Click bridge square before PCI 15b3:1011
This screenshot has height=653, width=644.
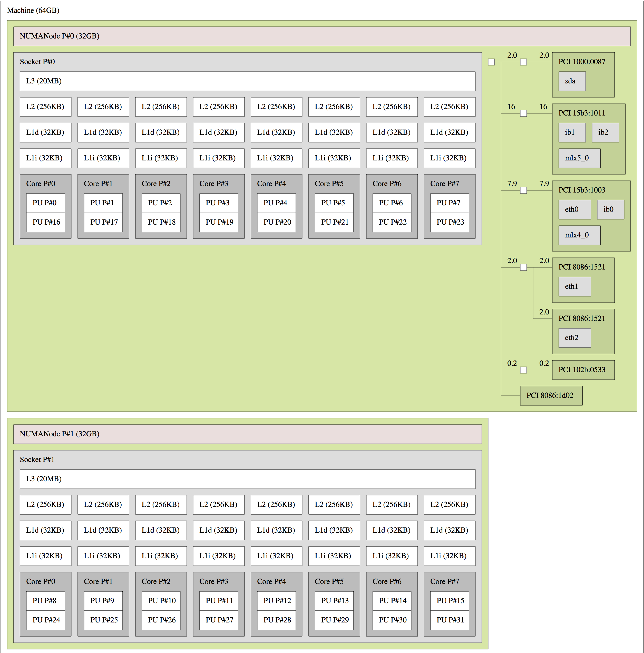tap(523, 113)
